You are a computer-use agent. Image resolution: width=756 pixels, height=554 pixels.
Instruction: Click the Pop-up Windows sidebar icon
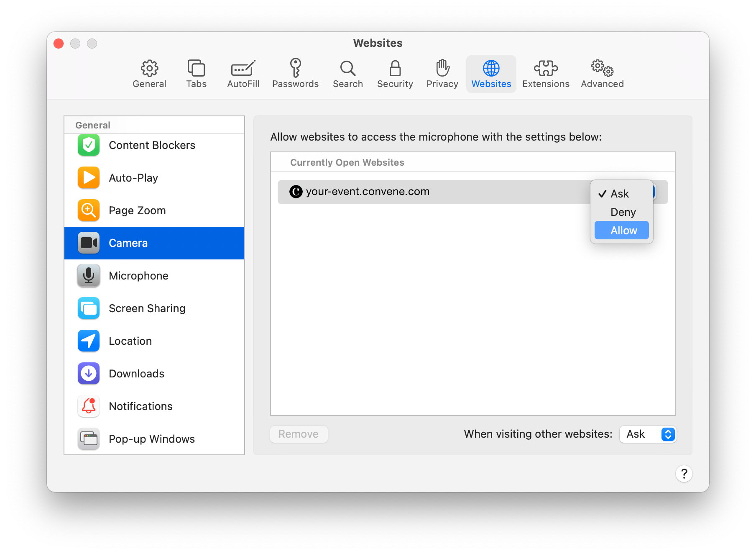[88, 439]
